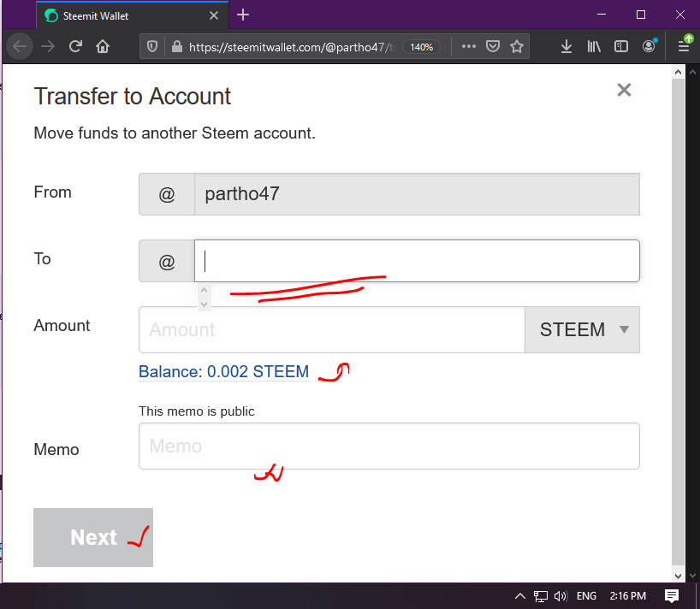Open a new browser tab
The height and width of the screenshot is (609, 700).
pyautogui.click(x=243, y=15)
